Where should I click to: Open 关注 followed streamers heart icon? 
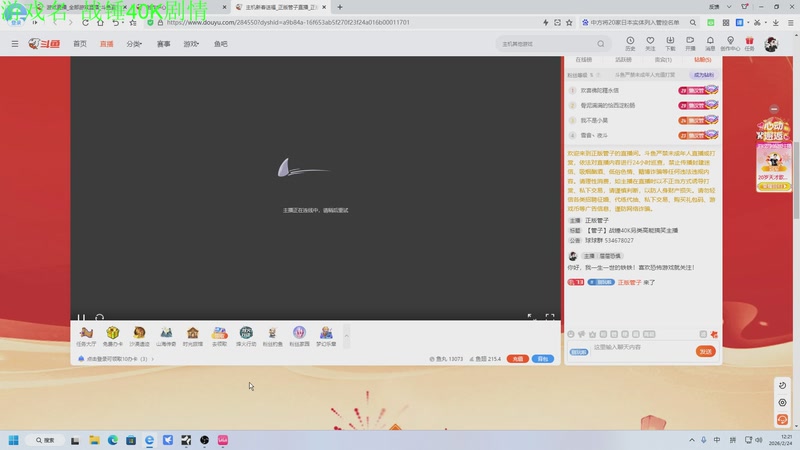point(650,43)
